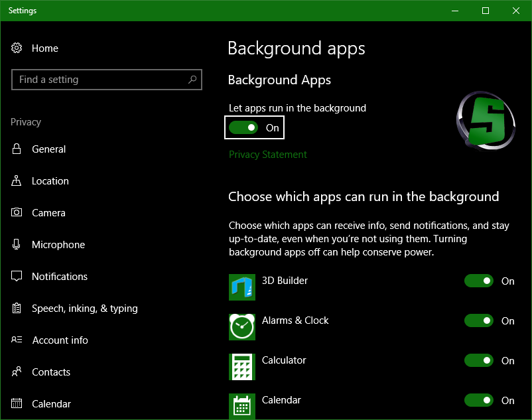
Task: Click the Notifications speech bubble icon
Action: [17, 276]
